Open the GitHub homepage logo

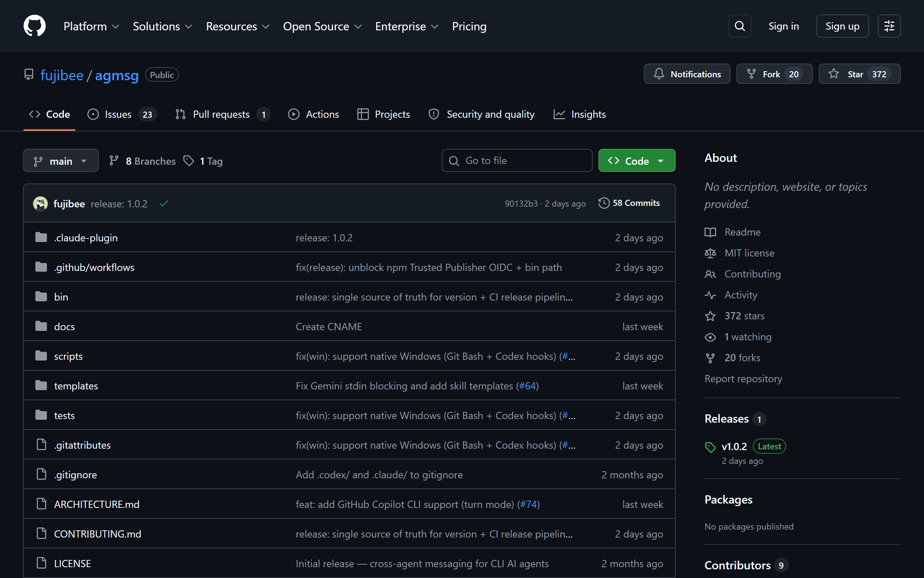34,26
